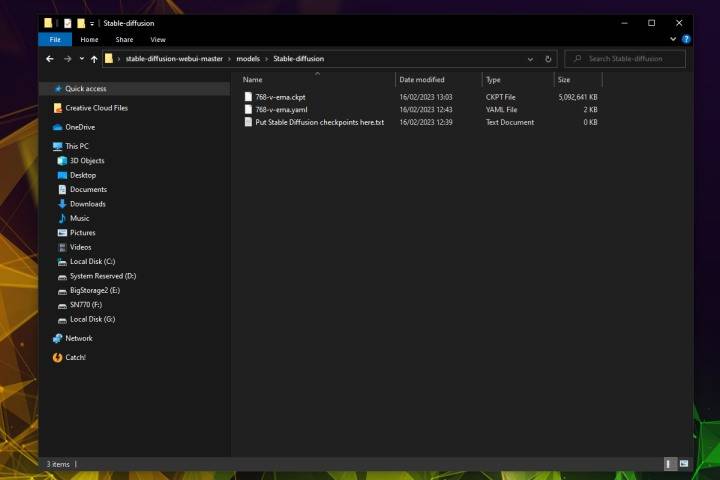Open the Downloads folder in sidebar
This screenshot has width=720, height=480.
point(87,204)
